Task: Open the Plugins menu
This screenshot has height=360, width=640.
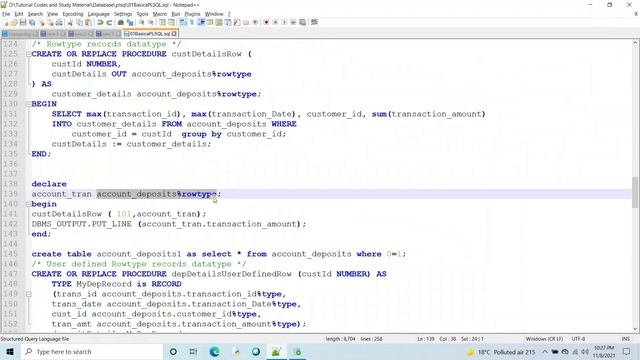Action: click(x=192, y=14)
